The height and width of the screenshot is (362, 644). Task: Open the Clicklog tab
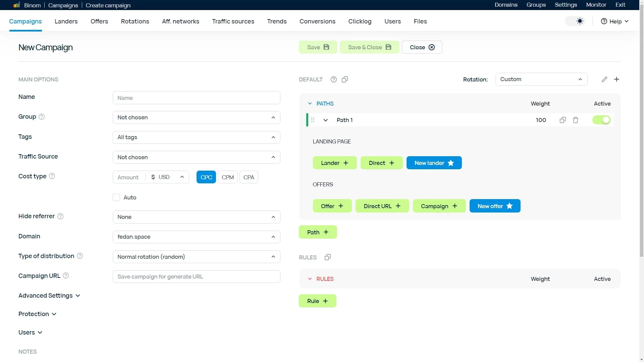click(360, 21)
